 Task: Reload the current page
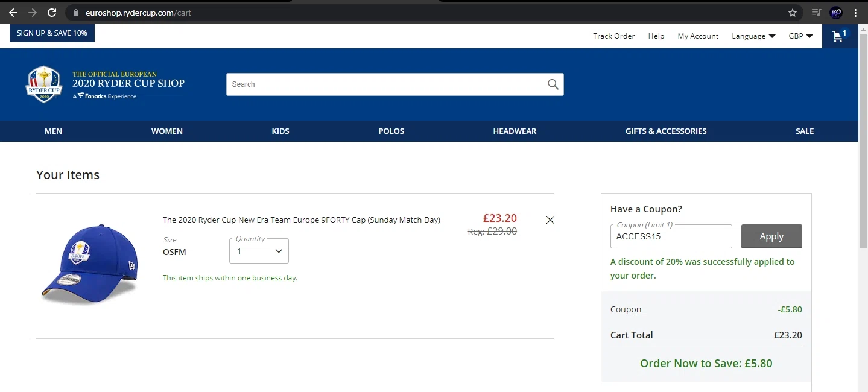pos(52,12)
